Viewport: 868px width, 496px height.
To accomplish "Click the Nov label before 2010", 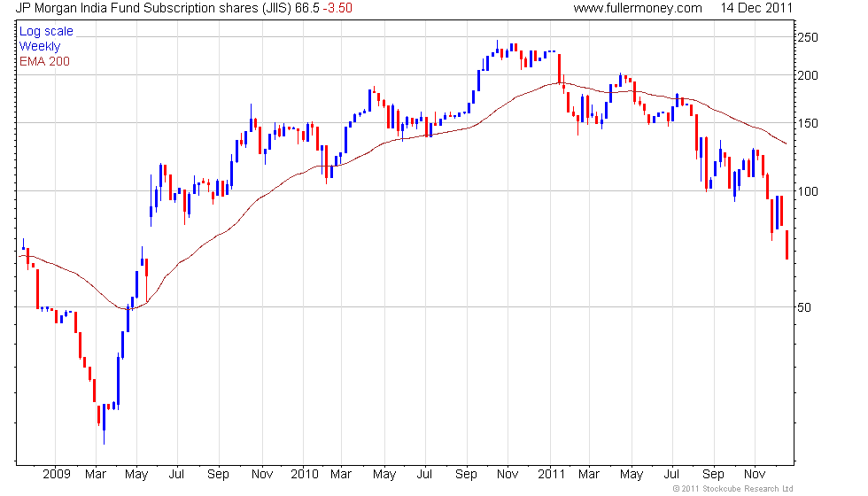I will pyautogui.click(x=262, y=475).
